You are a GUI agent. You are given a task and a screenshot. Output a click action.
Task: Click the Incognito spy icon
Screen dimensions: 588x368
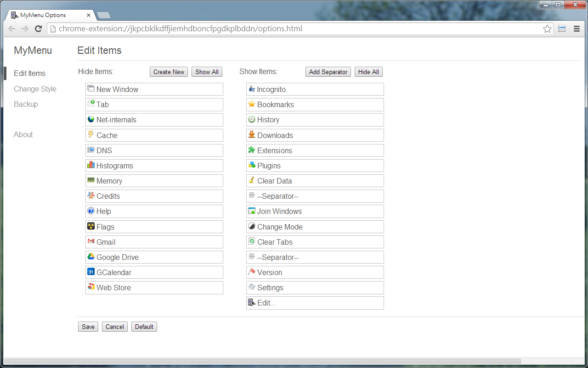click(252, 89)
